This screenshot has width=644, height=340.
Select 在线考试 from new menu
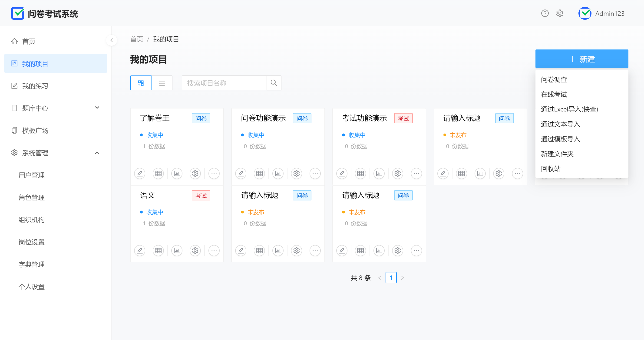coord(582,95)
